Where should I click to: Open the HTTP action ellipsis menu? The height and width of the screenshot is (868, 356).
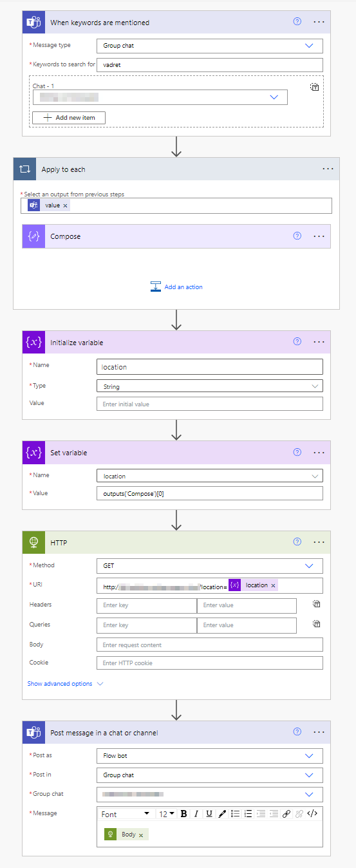319,542
